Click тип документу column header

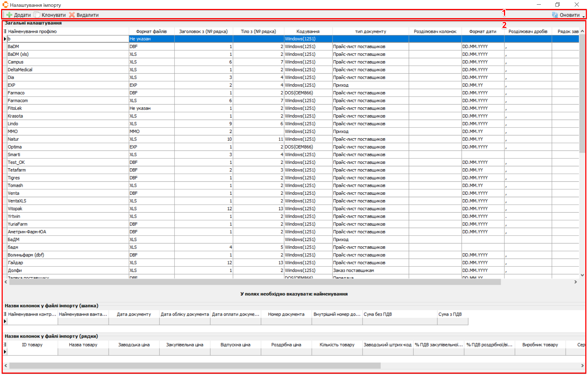tap(370, 31)
